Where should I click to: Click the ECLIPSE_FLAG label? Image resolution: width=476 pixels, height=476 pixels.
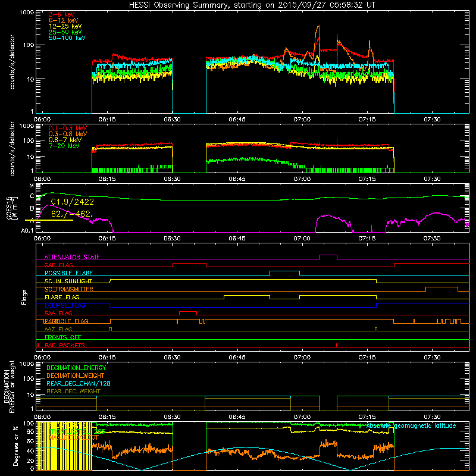coord(65,305)
